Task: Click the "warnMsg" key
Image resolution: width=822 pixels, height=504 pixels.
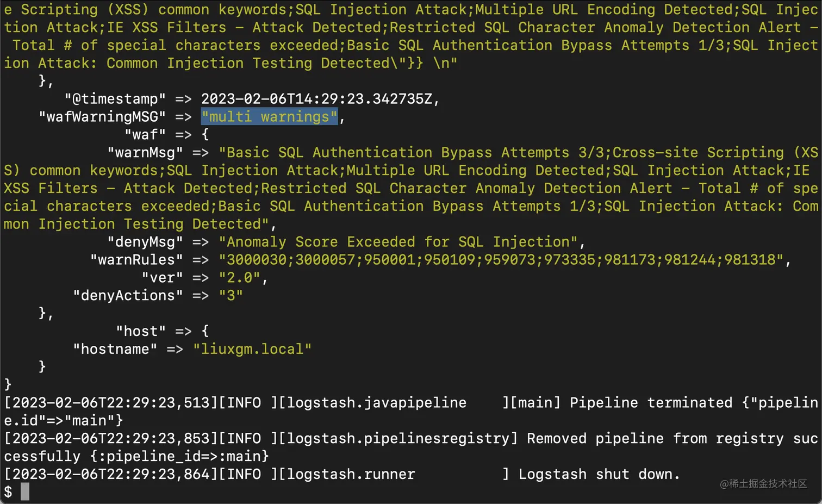Action: click(x=145, y=153)
